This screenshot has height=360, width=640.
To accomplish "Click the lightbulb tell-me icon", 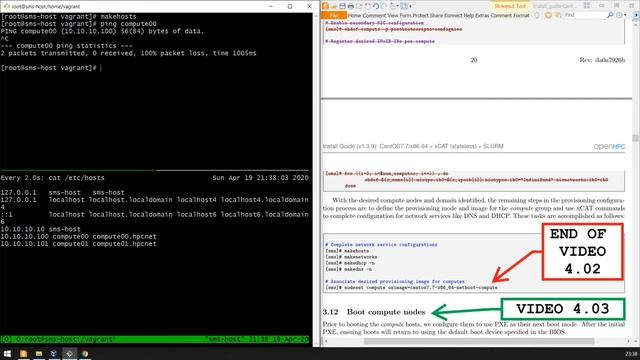I will pos(537,16).
